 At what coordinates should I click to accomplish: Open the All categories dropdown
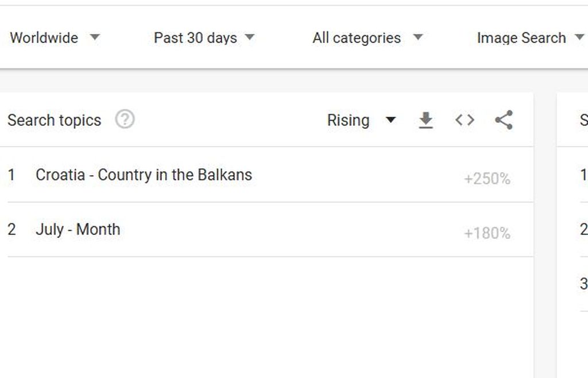[366, 38]
